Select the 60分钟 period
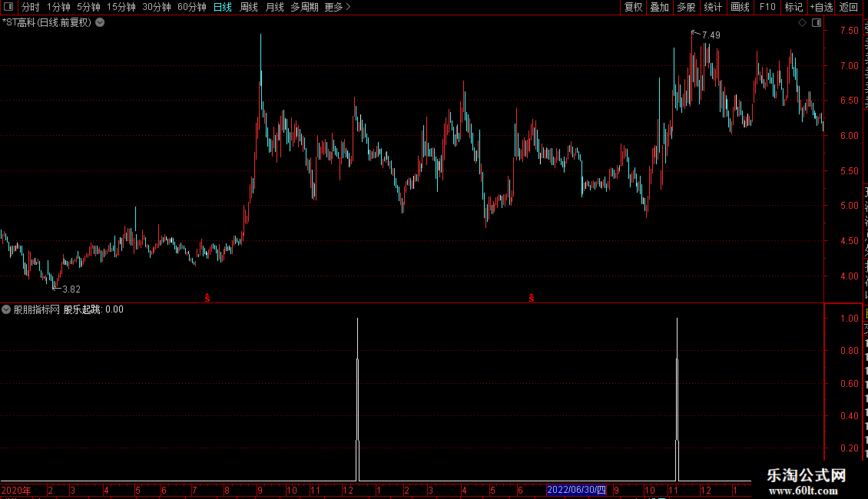 click(x=192, y=7)
